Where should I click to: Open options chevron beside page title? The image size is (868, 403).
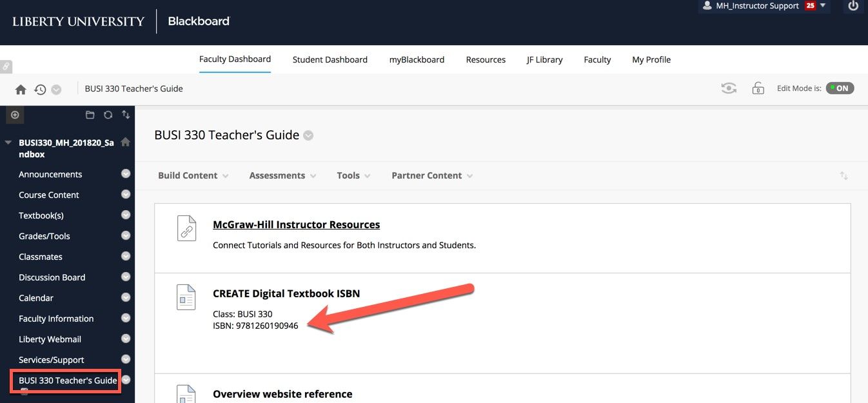308,135
